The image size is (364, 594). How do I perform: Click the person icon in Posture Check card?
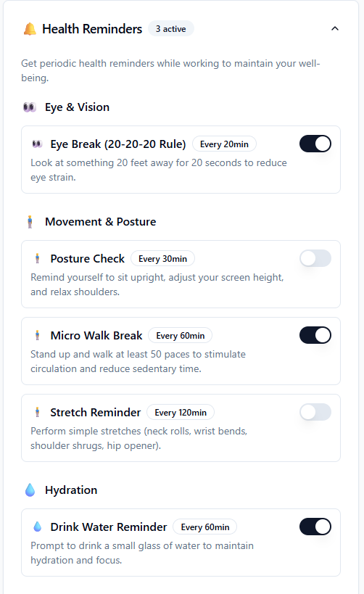click(x=37, y=258)
